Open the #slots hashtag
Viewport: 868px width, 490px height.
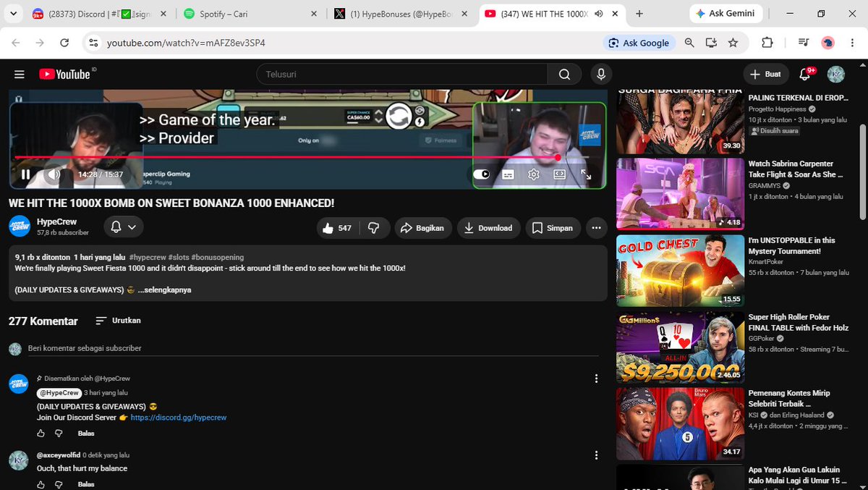(179, 257)
